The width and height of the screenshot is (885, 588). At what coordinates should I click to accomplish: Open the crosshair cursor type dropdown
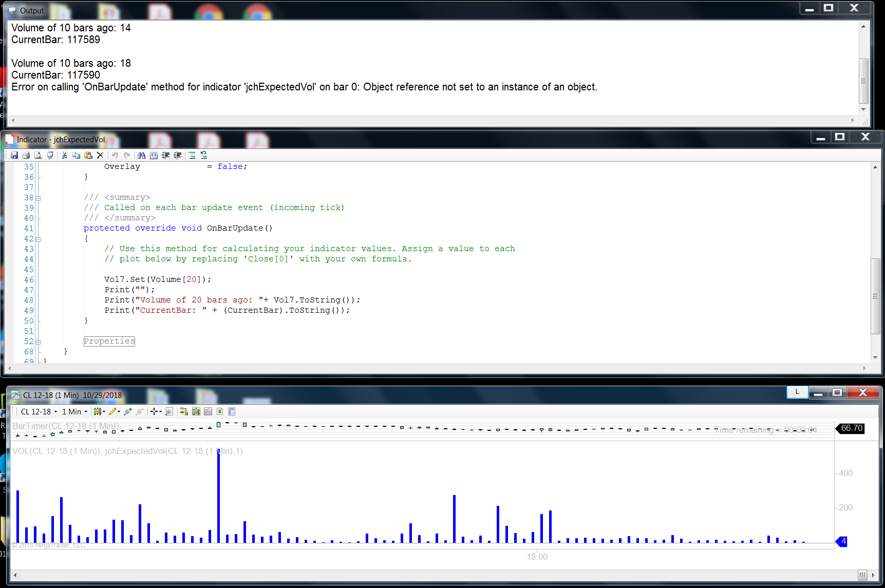156,411
